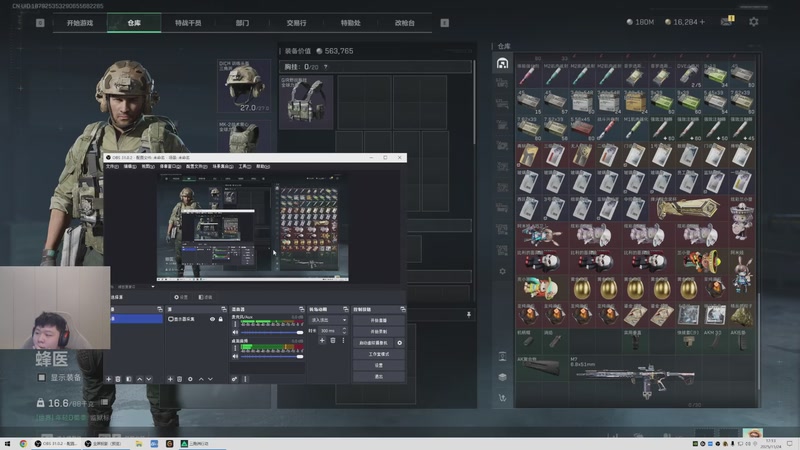Mute the 麦克风/Aux speaker icon
The height and width of the screenshot is (450, 800).
235,332
